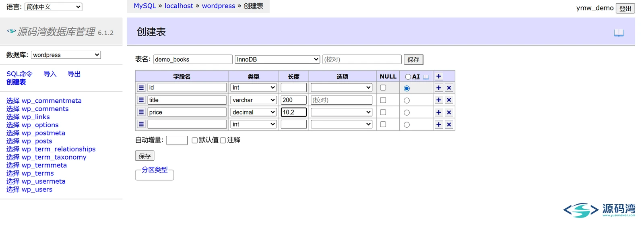This screenshot has width=644, height=226.
Task: Open the 导入 import link
Action: pos(50,74)
